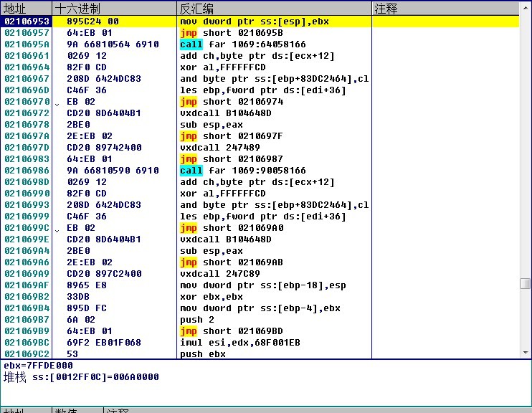Click instruction jmp short 0210695B
This screenshot has height=413, width=532.
coord(232,33)
